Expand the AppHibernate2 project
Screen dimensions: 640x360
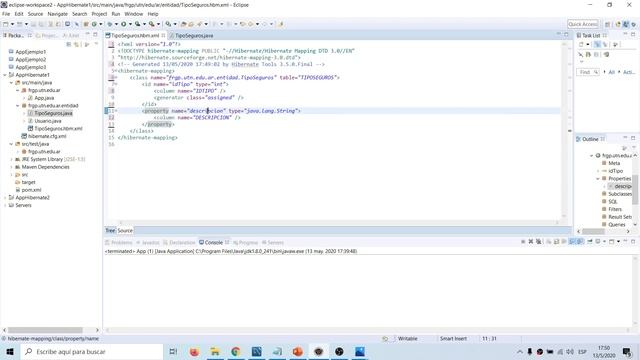pos(5,198)
